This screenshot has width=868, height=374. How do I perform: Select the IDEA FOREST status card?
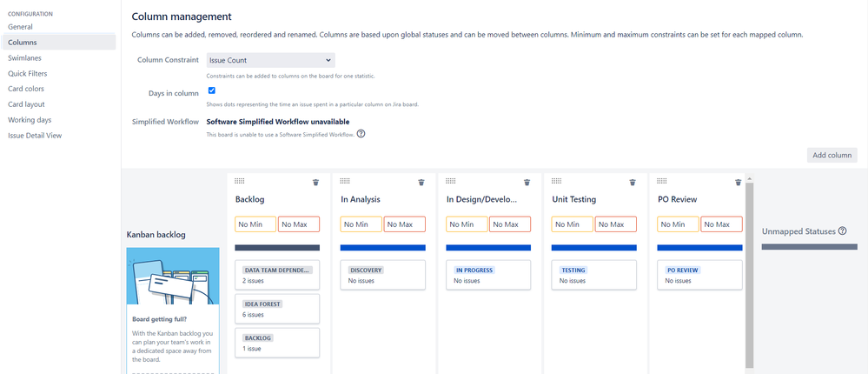277,309
